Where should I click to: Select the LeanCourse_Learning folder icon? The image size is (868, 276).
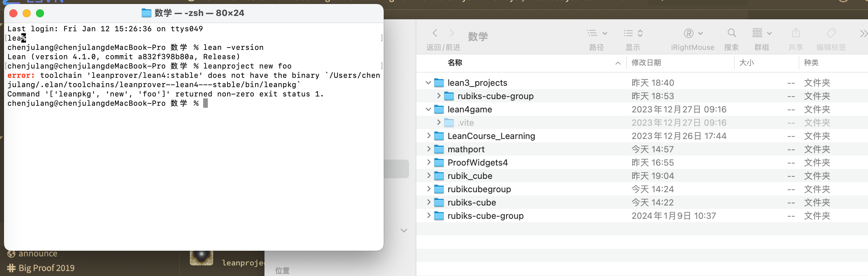click(x=439, y=136)
